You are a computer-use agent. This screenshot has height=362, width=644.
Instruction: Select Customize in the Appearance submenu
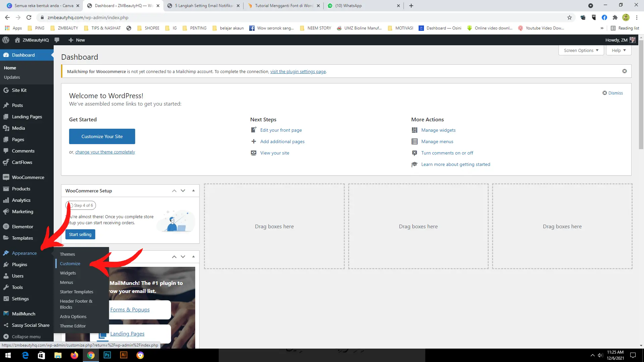pyautogui.click(x=70, y=263)
